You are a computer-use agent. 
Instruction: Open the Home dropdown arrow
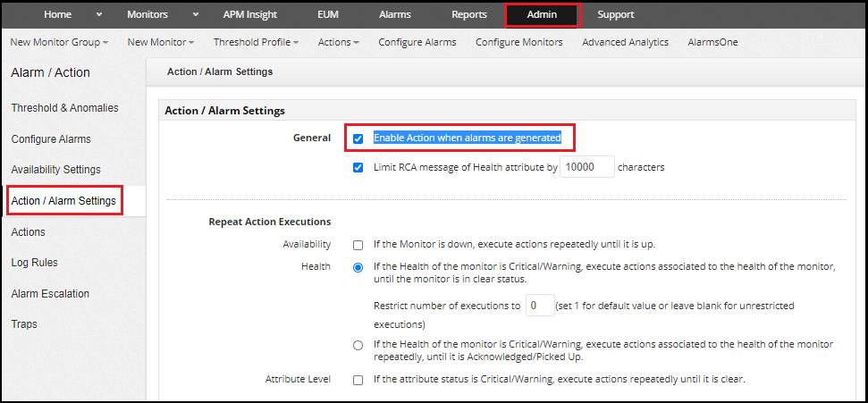(x=99, y=14)
